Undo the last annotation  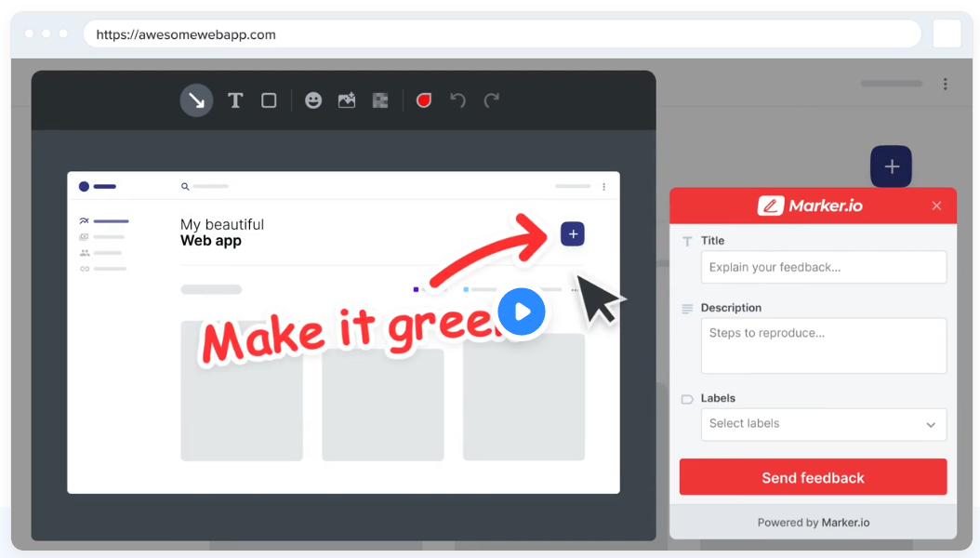(x=457, y=100)
